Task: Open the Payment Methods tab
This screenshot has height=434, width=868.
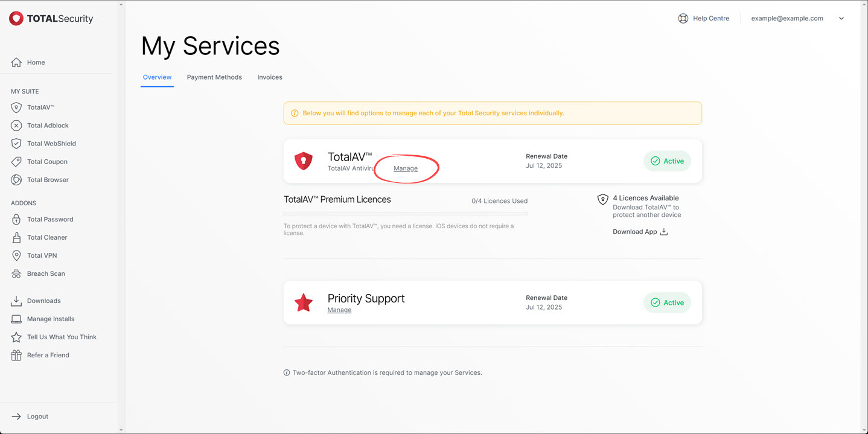Action: point(214,77)
